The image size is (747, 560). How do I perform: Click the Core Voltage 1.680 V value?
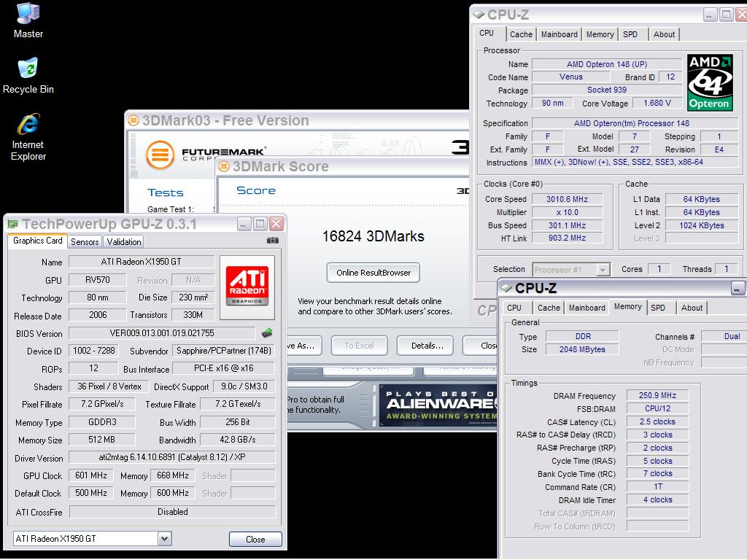coord(657,104)
